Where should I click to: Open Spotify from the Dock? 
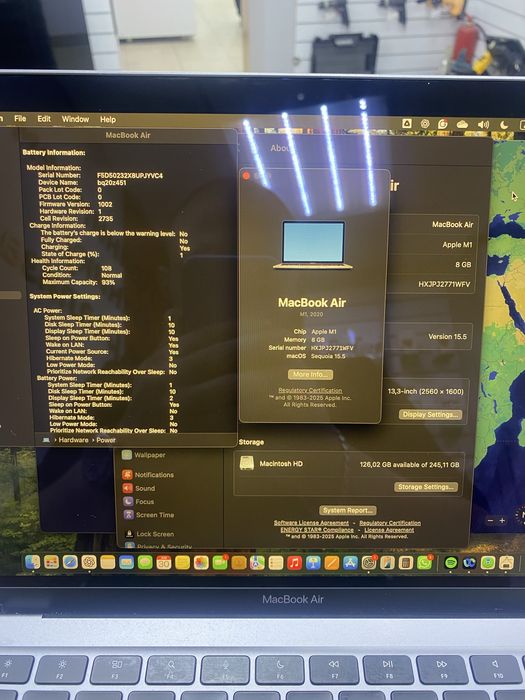451,562
